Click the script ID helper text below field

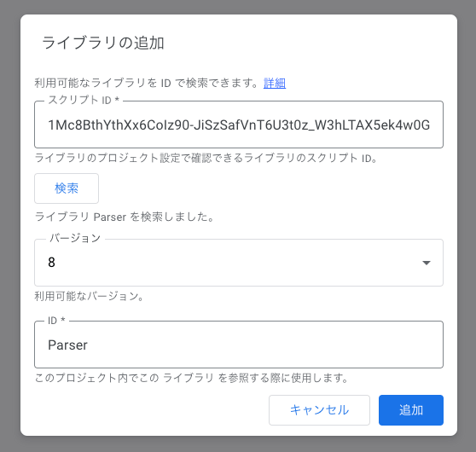click(206, 158)
